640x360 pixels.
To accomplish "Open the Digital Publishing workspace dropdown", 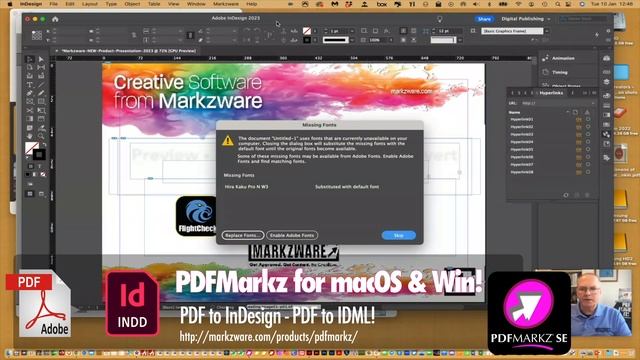I will point(526,19).
